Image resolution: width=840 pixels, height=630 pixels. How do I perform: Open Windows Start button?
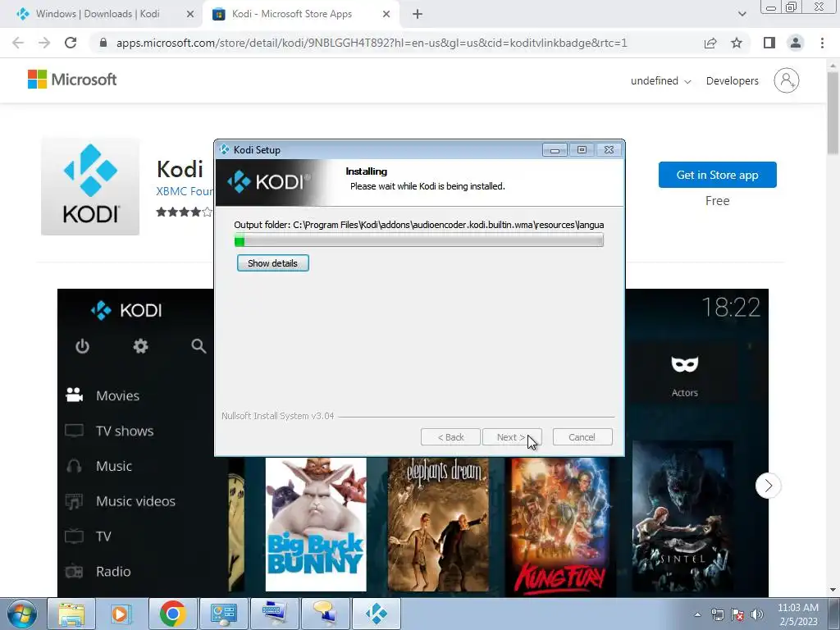tap(22, 614)
